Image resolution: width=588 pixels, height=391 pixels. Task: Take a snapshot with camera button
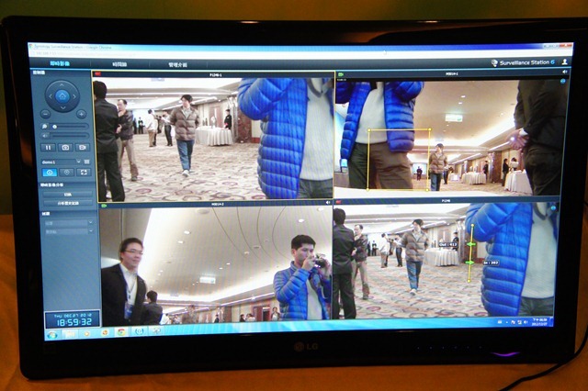[65, 148]
